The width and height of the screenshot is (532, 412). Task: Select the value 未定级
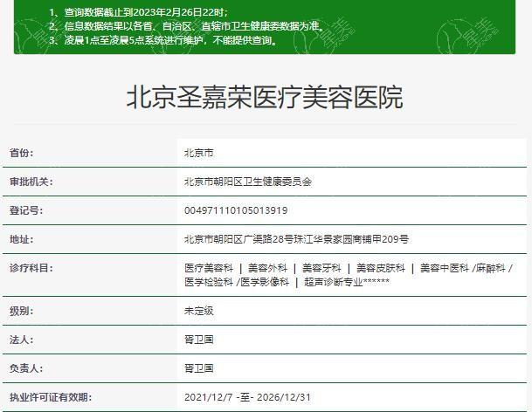click(199, 311)
